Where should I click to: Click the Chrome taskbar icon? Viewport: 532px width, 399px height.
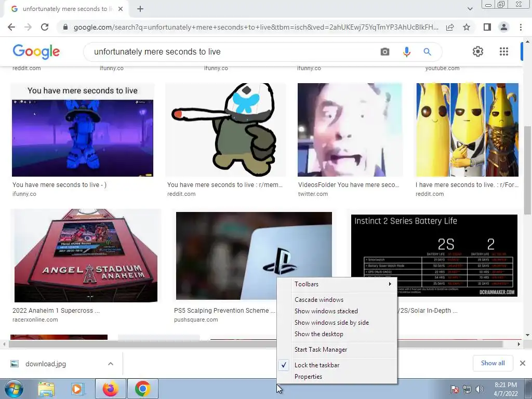click(142, 389)
